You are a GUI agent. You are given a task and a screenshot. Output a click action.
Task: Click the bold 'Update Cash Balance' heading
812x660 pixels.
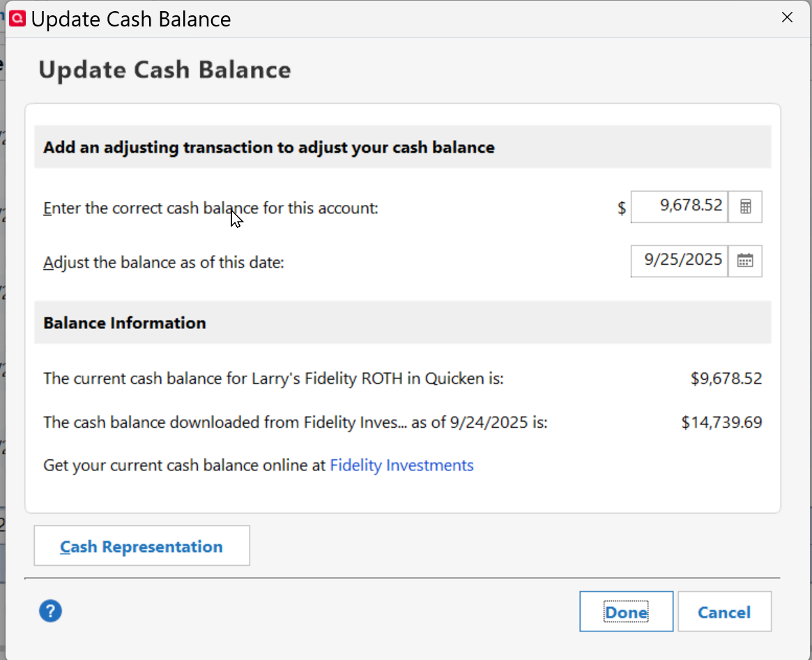click(x=164, y=70)
